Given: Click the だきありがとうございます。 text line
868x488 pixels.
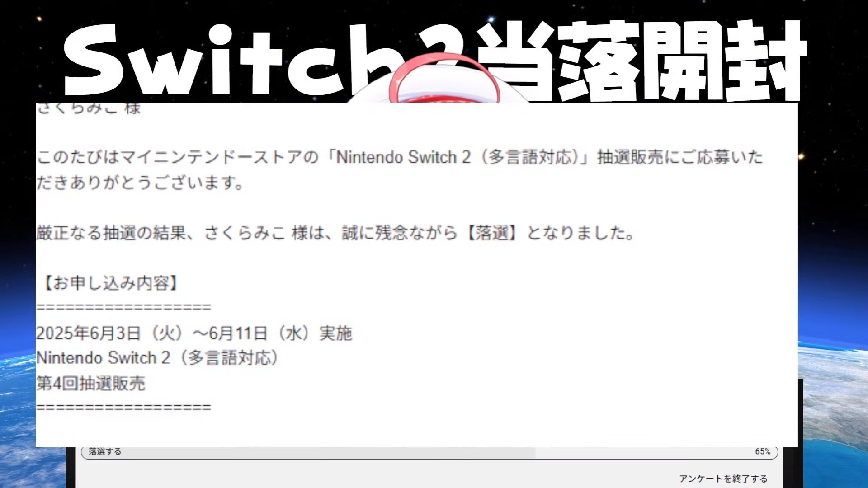Looking at the screenshot, I should 140,183.
